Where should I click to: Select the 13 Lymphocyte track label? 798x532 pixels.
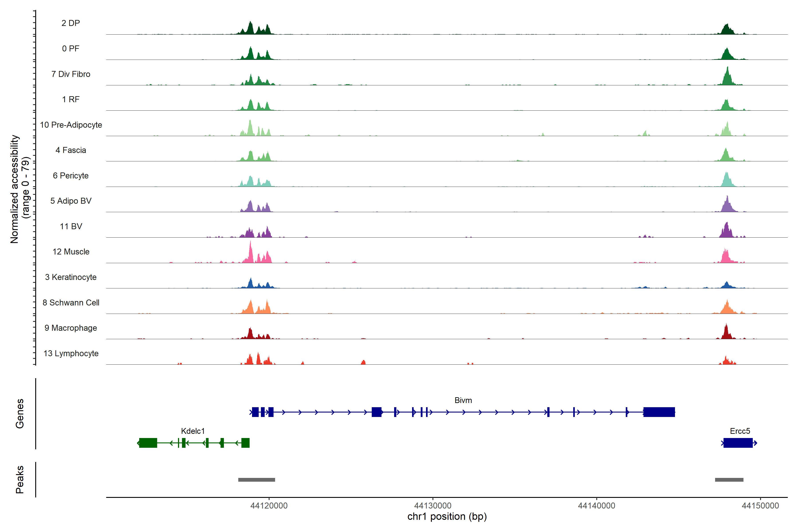(71, 353)
